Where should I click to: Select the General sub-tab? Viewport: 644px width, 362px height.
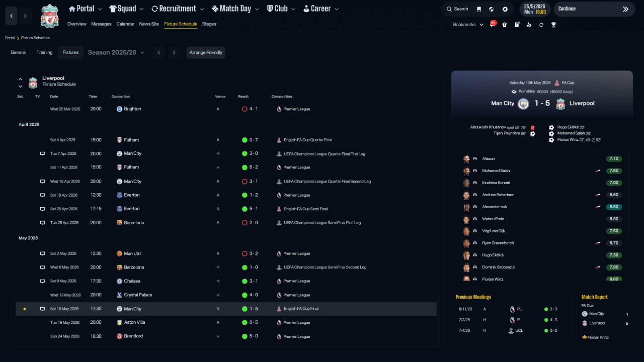click(19, 53)
